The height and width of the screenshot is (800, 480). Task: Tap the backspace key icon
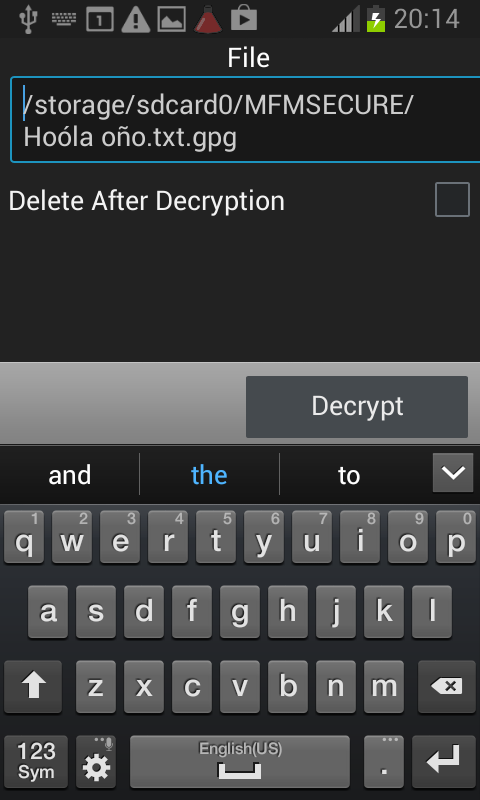point(447,686)
